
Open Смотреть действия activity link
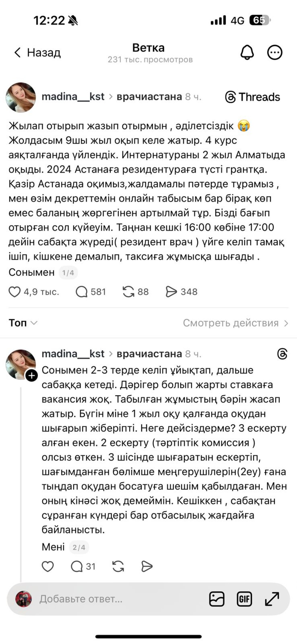(235, 323)
